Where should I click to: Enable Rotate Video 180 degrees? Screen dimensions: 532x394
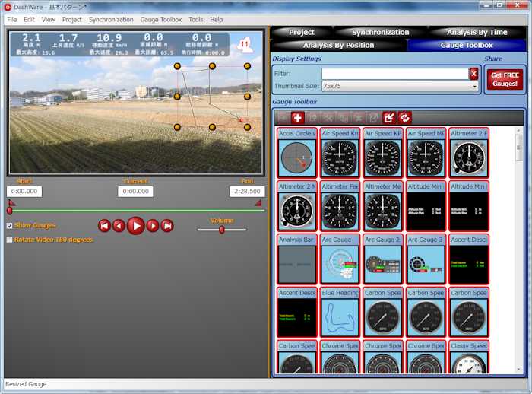(10, 240)
